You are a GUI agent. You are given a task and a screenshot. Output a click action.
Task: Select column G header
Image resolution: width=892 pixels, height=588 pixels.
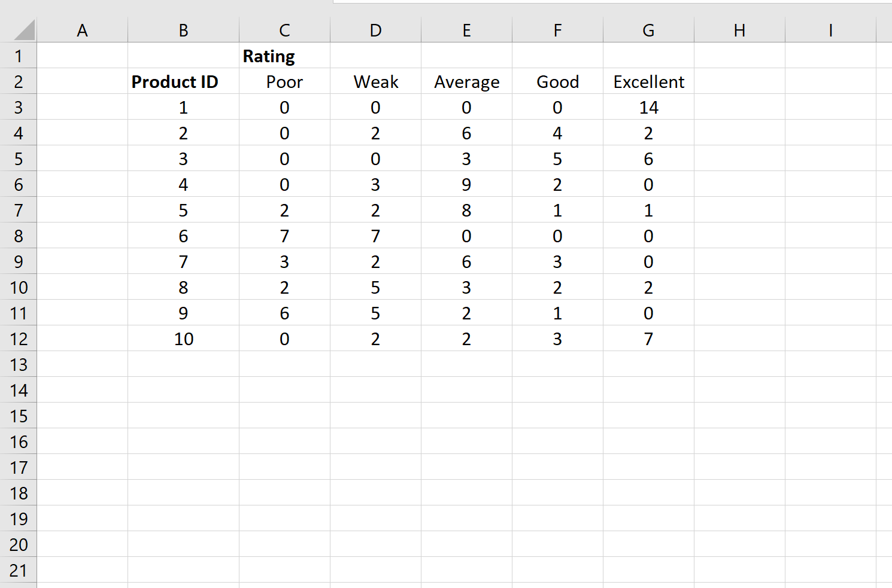648,30
